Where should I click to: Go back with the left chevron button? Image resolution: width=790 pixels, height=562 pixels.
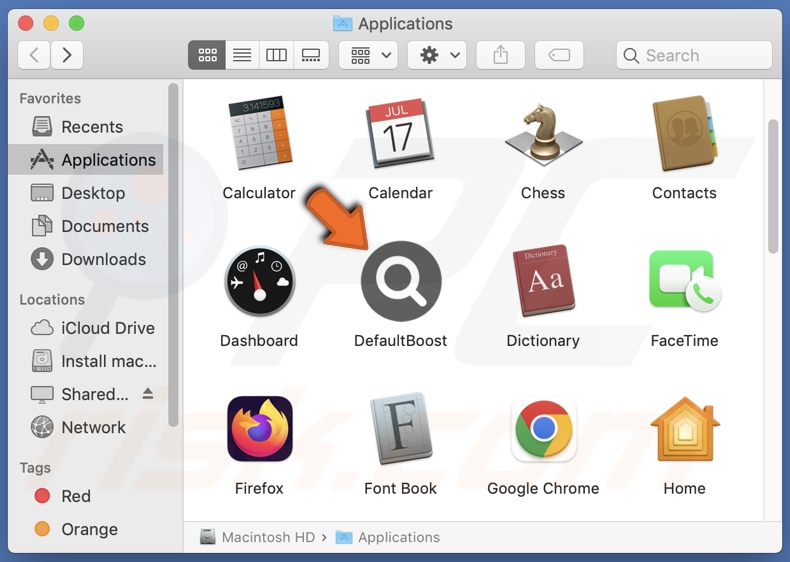pyautogui.click(x=34, y=55)
